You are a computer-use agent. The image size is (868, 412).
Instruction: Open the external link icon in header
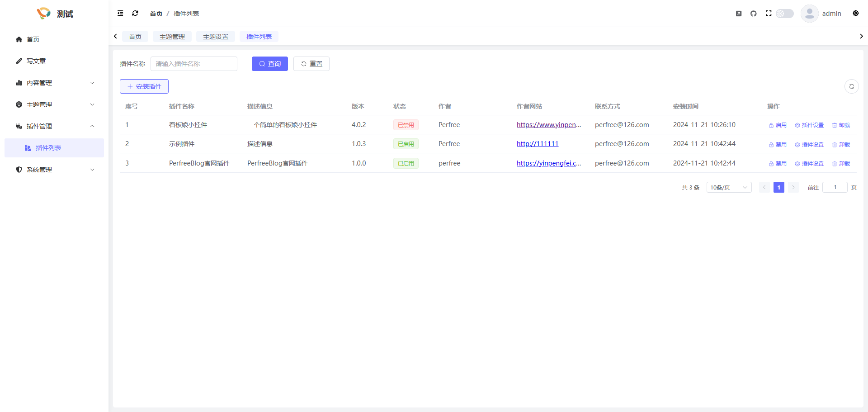click(x=739, y=14)
